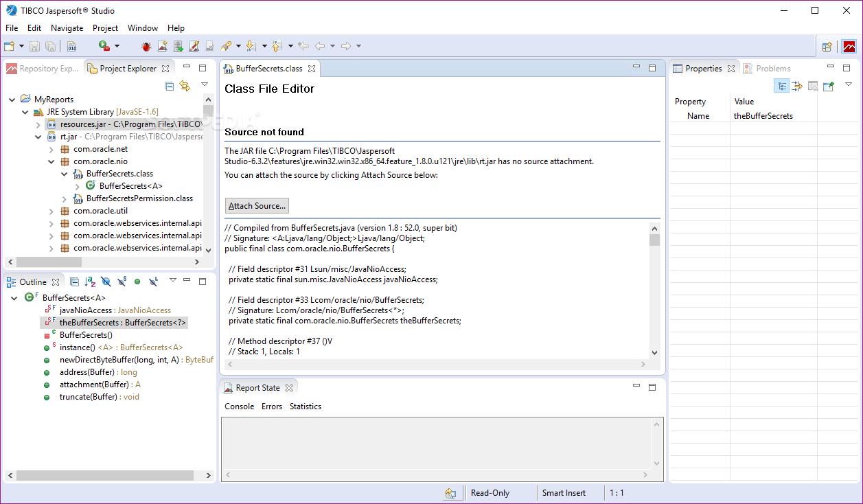
Task: Click the pencil edit report toolbar icon
Action: tap(194, 46)
